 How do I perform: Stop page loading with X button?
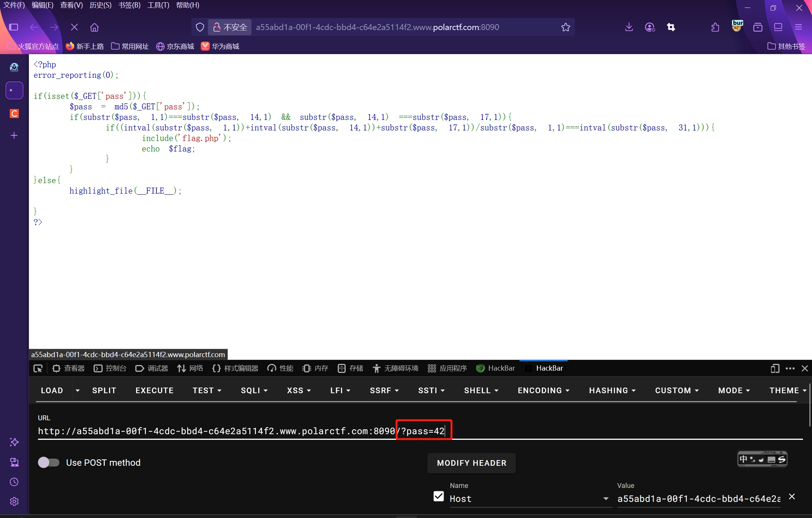[74, 27]
